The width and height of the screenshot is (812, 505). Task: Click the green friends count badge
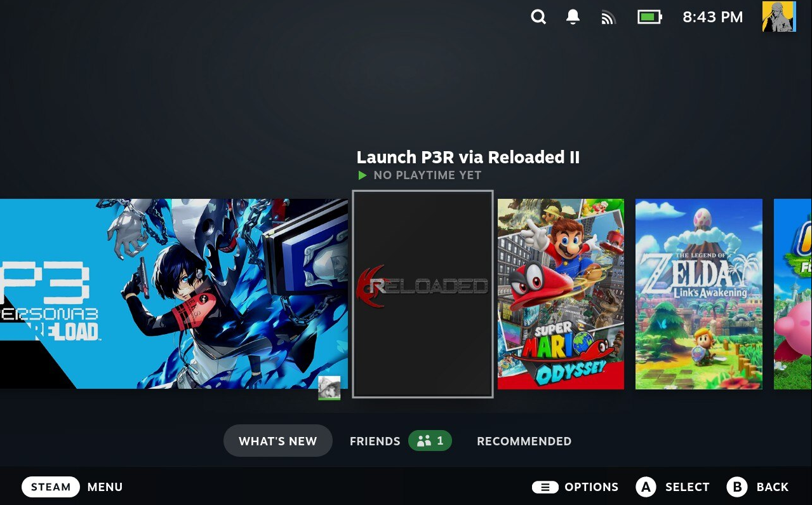[430, 440]
